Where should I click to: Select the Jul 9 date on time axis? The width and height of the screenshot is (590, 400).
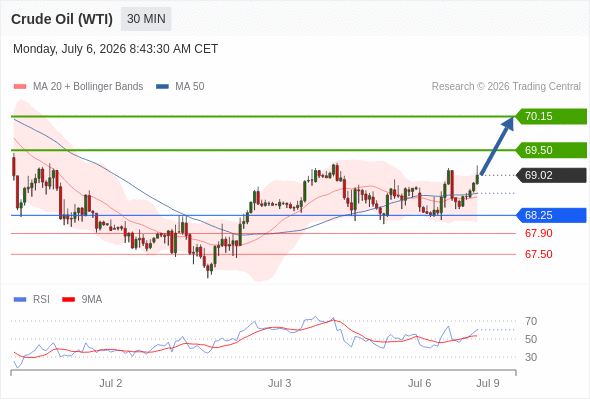tap(488, 383)
